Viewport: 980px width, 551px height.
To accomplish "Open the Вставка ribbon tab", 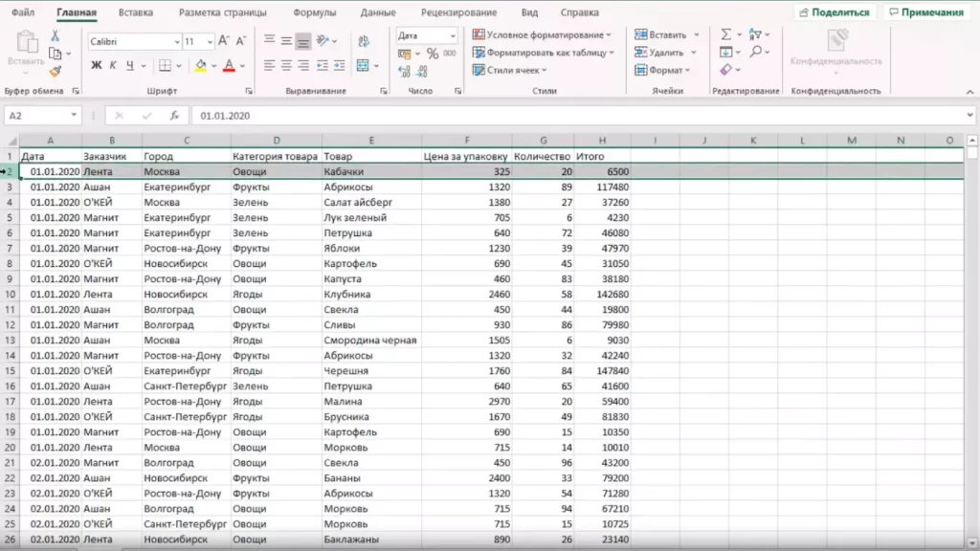I will 135,12.
